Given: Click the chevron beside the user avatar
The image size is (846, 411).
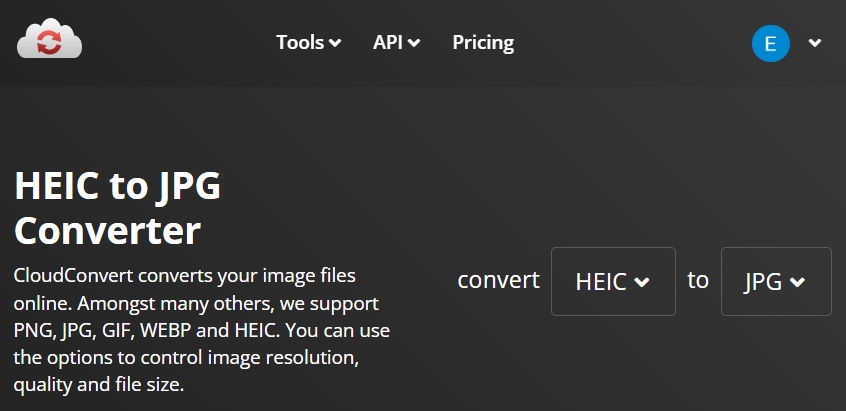Looking at the screenshot, I should 815,43.
